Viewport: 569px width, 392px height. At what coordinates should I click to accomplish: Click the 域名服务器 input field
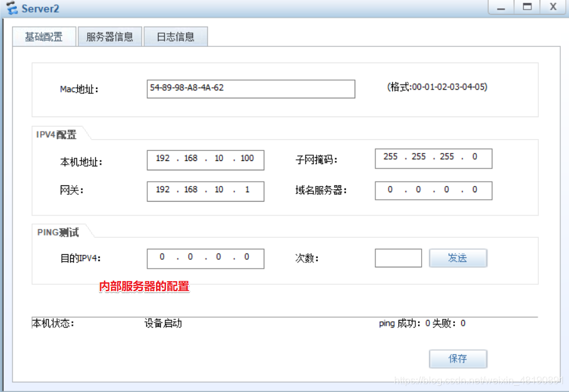[x=433, y=190]
